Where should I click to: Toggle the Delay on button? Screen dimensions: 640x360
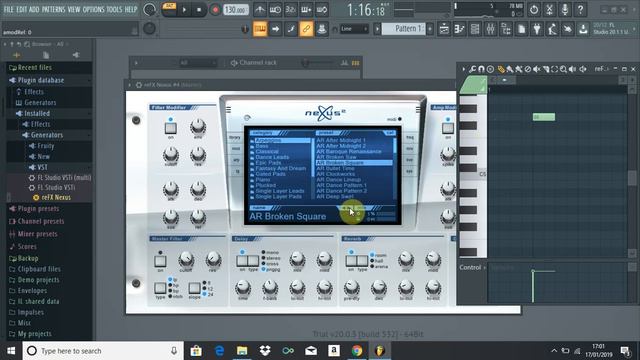click(242, 260)
